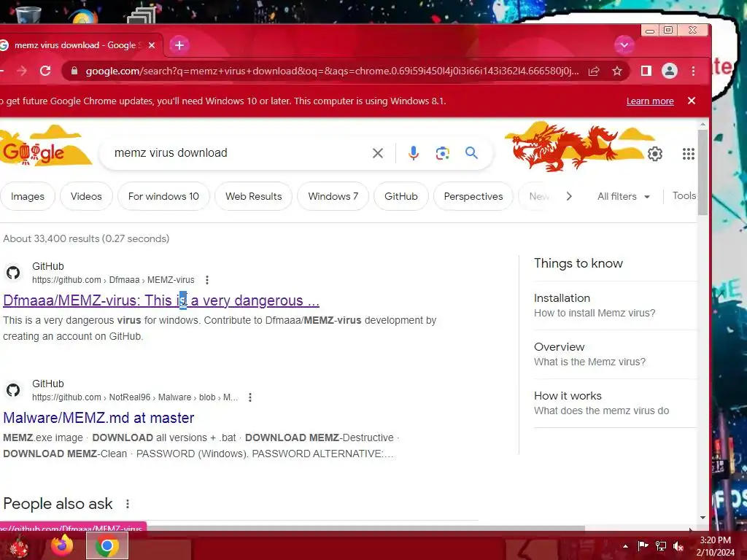The image size is (747, 560).
Task: Select the For windows 10 filter chip
Action: tap(163, 196)
